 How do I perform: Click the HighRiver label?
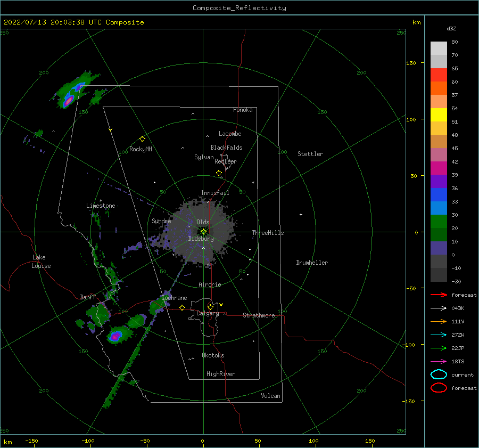[221, 374]
